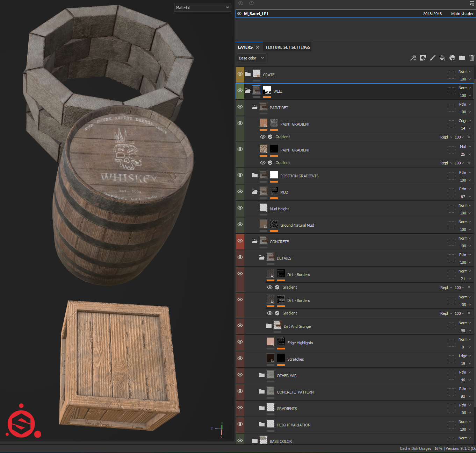
Task: Switch to the TEXTURE SET SETTINGS tab
Action: pos(288,47)
